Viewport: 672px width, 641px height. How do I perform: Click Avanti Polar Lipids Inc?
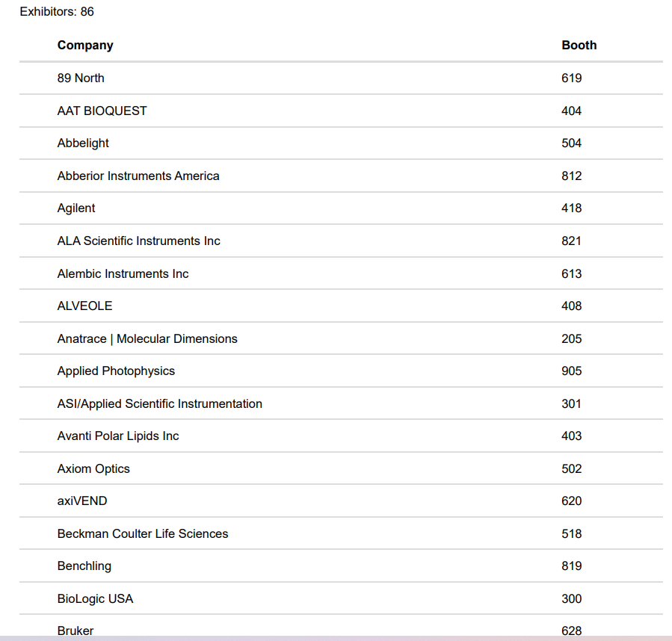(x=118, y=436)
